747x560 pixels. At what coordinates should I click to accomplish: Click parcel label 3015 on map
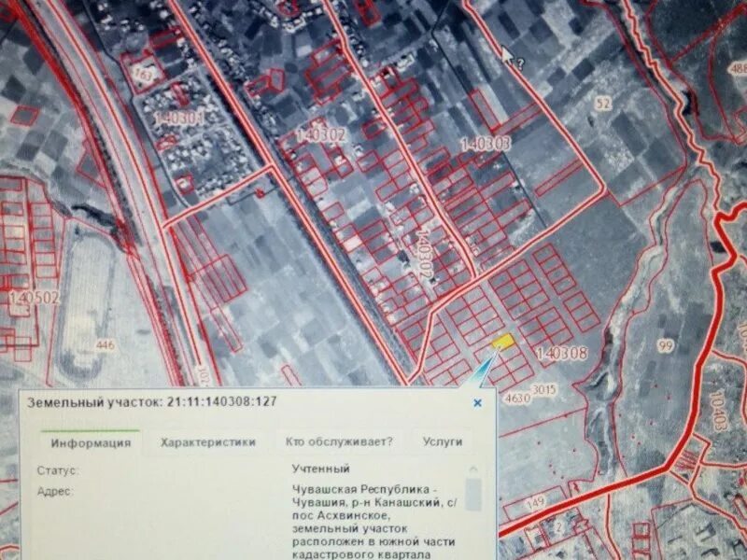click(x=544, y=389)
